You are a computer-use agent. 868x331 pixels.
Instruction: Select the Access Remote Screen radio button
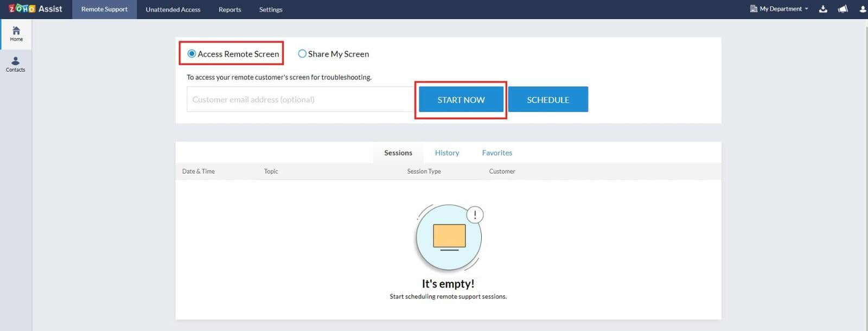(192, 54)
